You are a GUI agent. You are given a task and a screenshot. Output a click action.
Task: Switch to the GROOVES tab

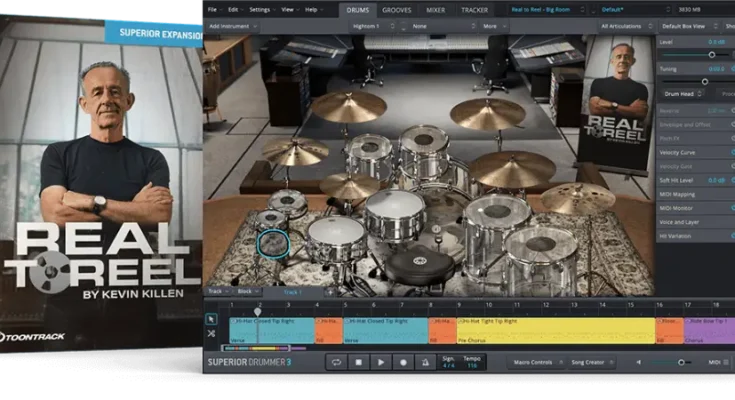[x=395, y=9]
